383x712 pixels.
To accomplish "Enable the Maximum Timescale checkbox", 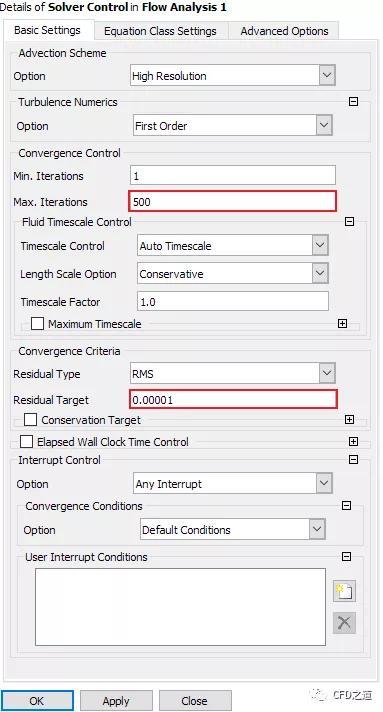I will point(37,324).
